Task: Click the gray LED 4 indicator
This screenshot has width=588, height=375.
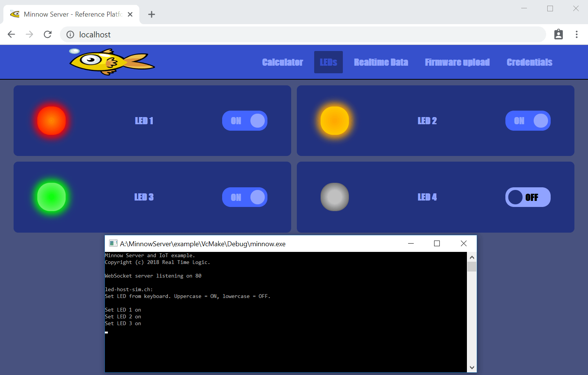Action: tap(335, 197)
